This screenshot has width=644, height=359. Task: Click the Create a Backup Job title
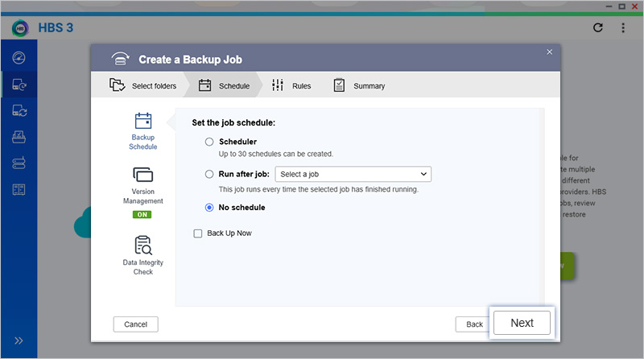coord(190,60)
